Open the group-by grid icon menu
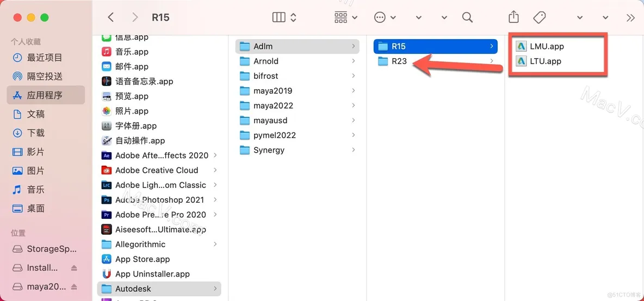Image resolution: width=644 pixels, height=301 pixels. 346,17
